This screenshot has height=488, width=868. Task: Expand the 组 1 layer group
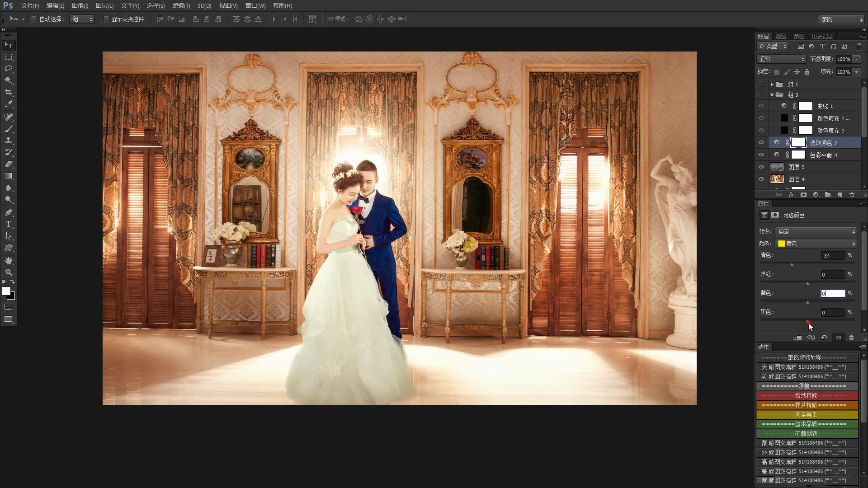coord(772,84)
